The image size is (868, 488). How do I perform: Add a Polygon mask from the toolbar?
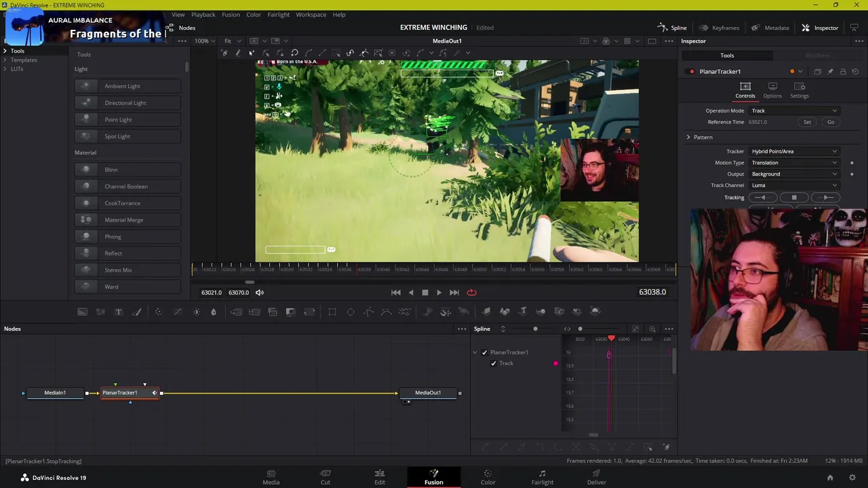pyautogui.click(x=369, y=312)
